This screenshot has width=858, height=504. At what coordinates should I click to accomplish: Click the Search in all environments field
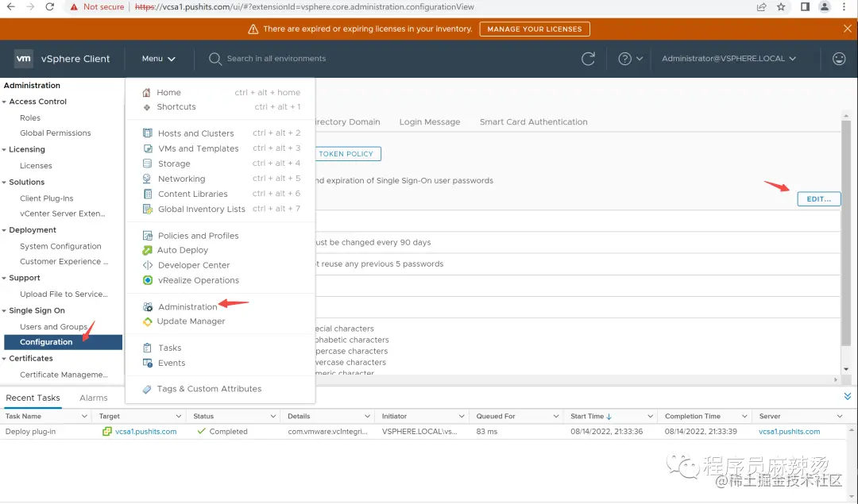[276, 59]
